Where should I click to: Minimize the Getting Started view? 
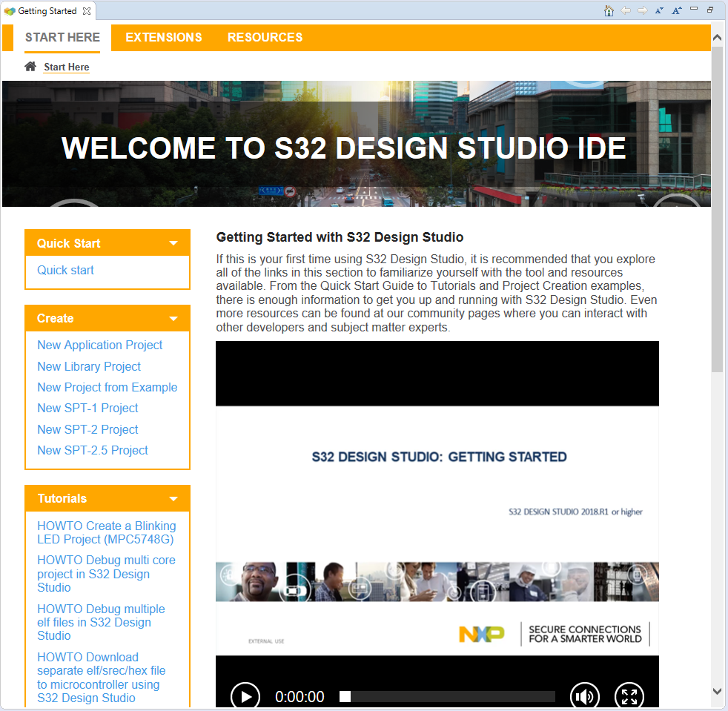click(x=694, y=8)
